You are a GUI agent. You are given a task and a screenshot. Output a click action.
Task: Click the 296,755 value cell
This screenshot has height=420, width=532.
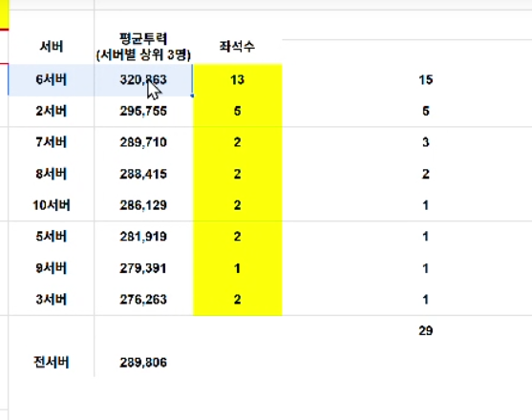click(143, 111)
